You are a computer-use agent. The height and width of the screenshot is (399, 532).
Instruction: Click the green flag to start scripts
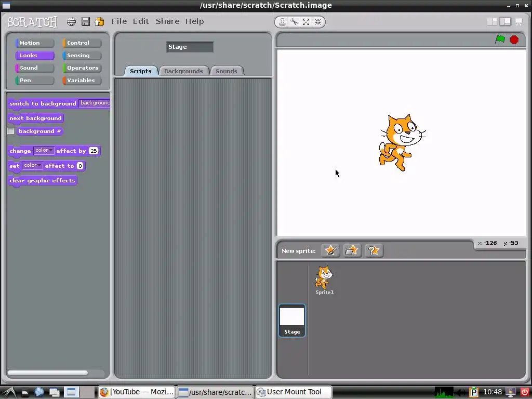pos(500,39)
